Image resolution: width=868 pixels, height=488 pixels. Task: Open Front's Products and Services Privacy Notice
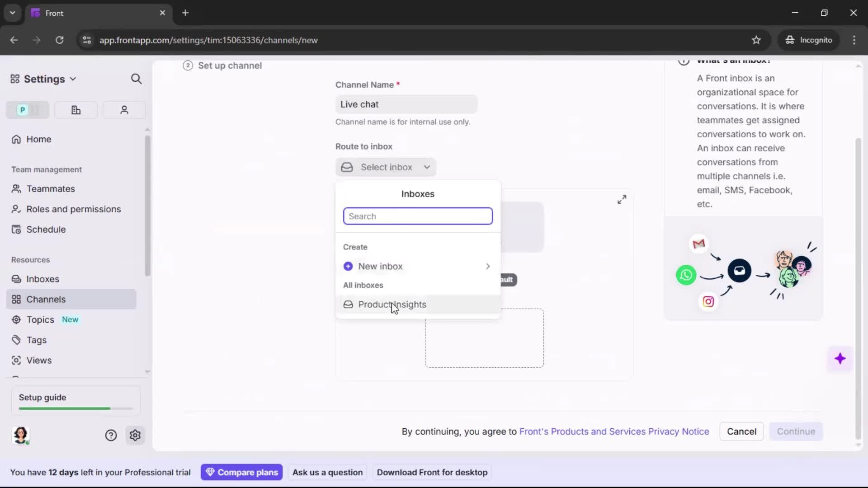click(614, 432)
